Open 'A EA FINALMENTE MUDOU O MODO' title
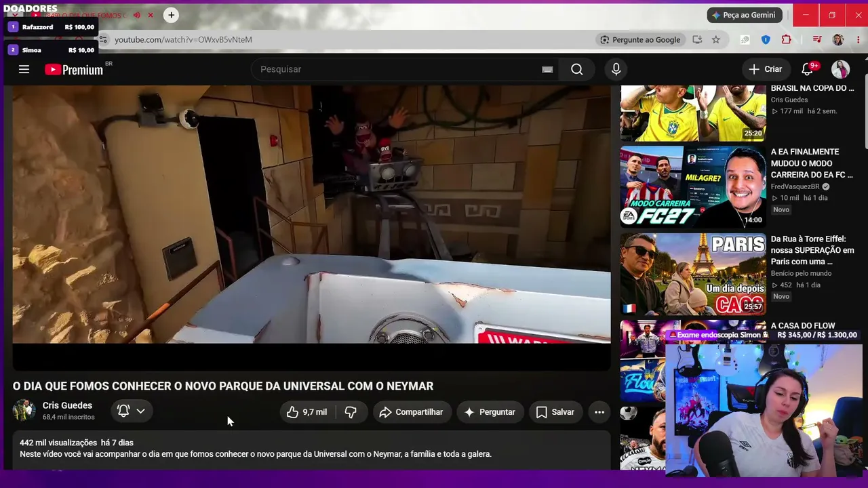 pos(812,163)
